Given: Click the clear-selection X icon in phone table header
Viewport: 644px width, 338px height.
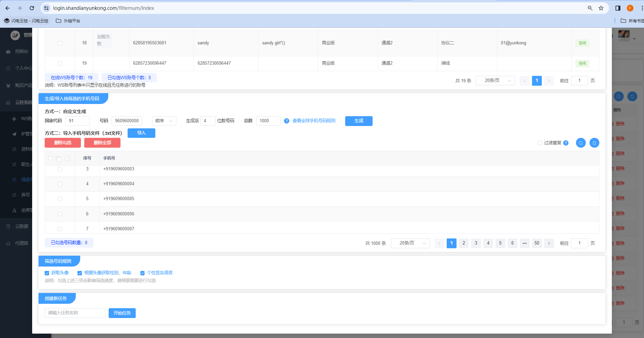Looking at the screenshot, I should pyautogui.click(x=67, y=158).
